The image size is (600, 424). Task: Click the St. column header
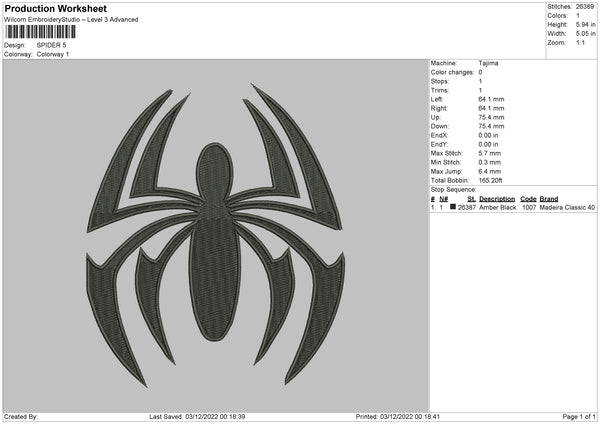471,199
